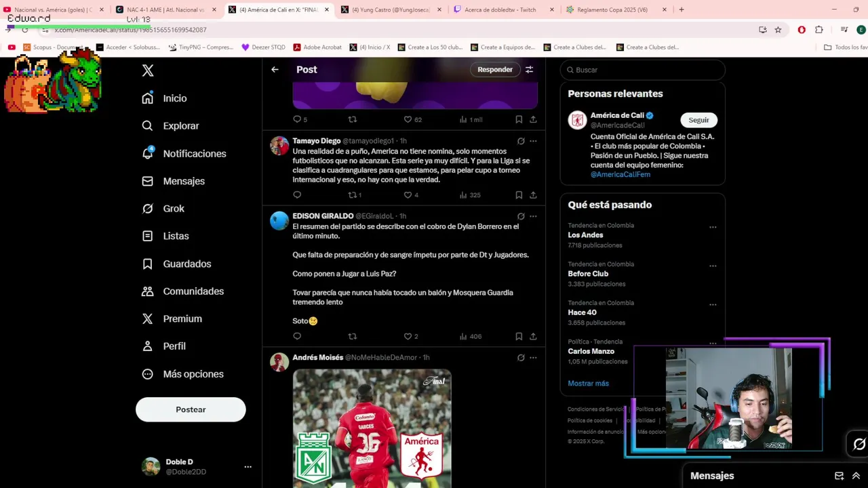868x488 pixels.
Task: Open Perfil in the sidebar
Action: (x=163, y=346)
